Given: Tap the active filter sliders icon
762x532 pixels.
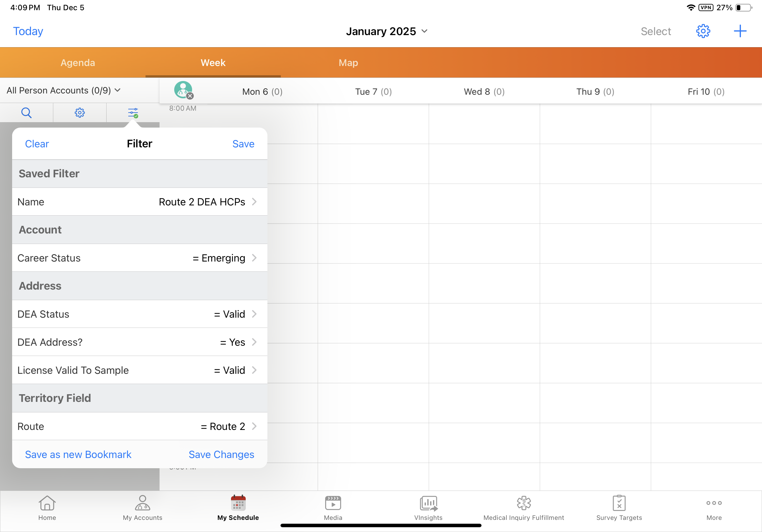Looking at the screenshot, I should point(133,113).
